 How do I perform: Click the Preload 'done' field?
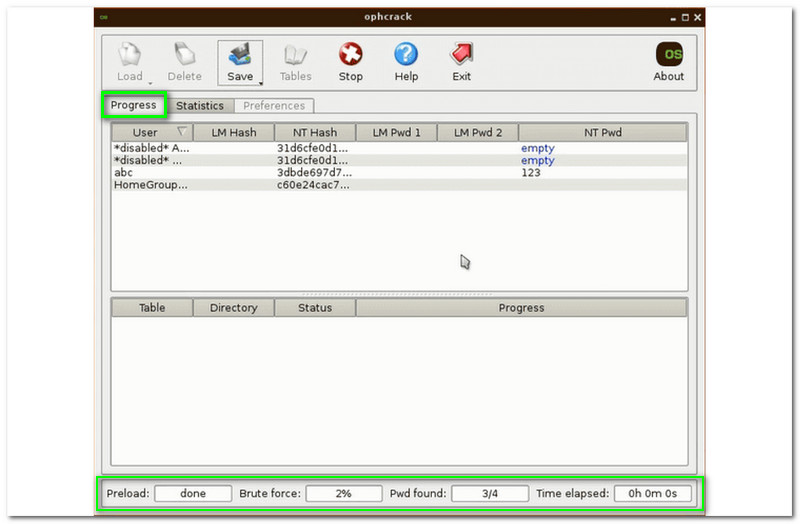click(x=193, y=493)
